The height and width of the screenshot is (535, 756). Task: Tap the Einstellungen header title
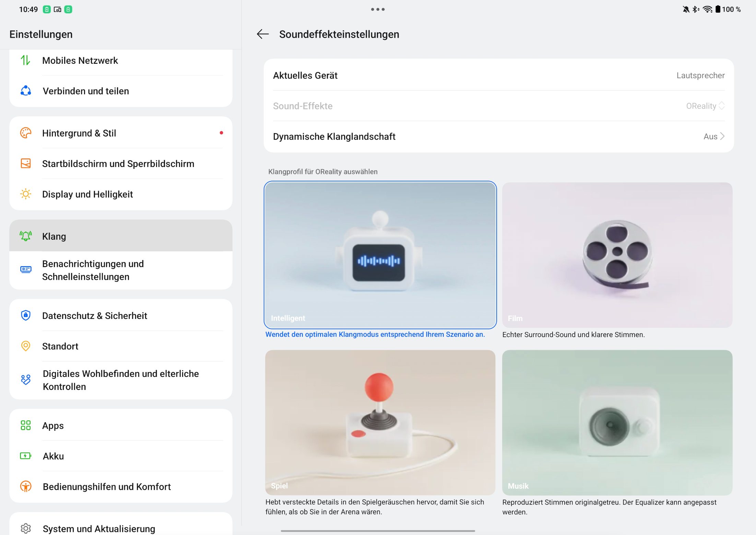[x=41, y=34]
